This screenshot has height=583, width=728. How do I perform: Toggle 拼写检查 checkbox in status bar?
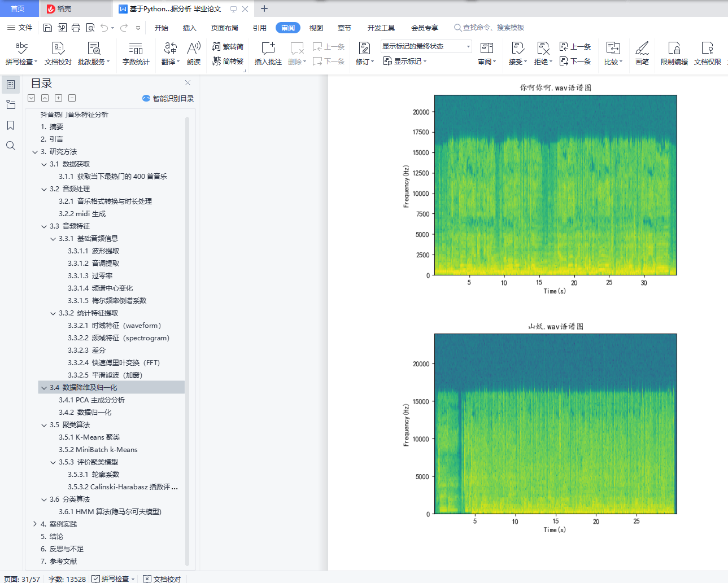coord(96,579)
